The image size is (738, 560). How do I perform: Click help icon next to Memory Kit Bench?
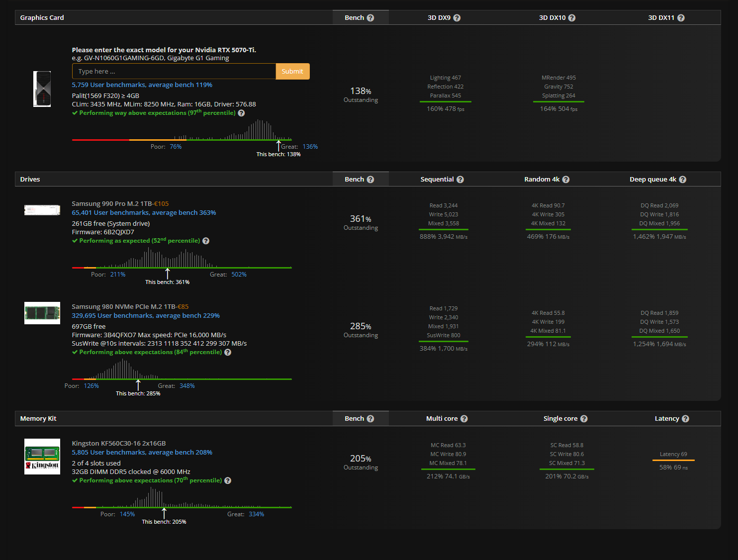[x=370, y=419]
